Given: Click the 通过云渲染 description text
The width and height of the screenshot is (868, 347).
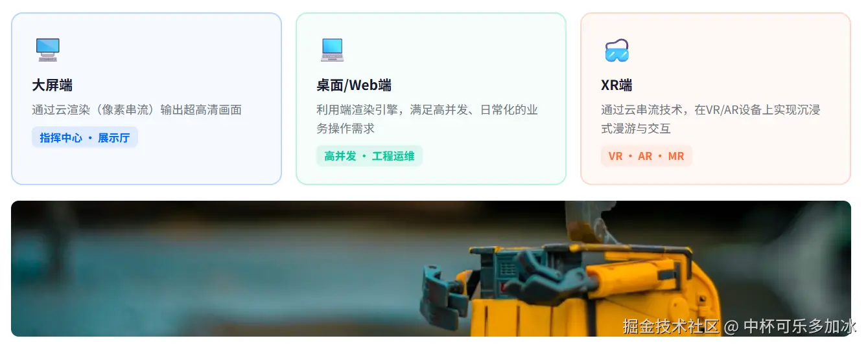Looking at the screenshot, I should click(x=137, y=110).
